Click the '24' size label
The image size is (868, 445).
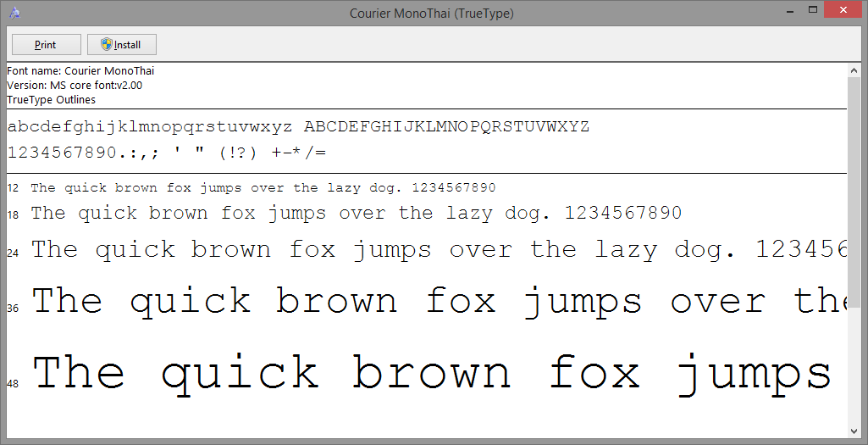point(13,253)
